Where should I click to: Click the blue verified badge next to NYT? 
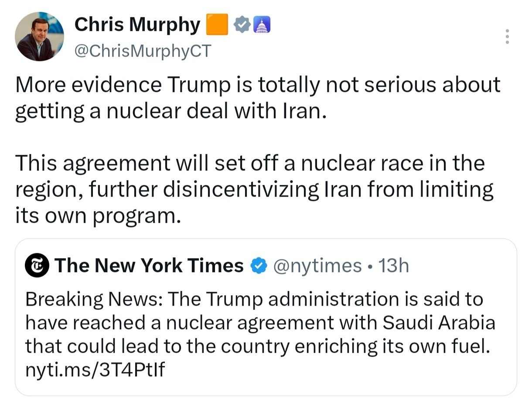(x=258, y=266)
